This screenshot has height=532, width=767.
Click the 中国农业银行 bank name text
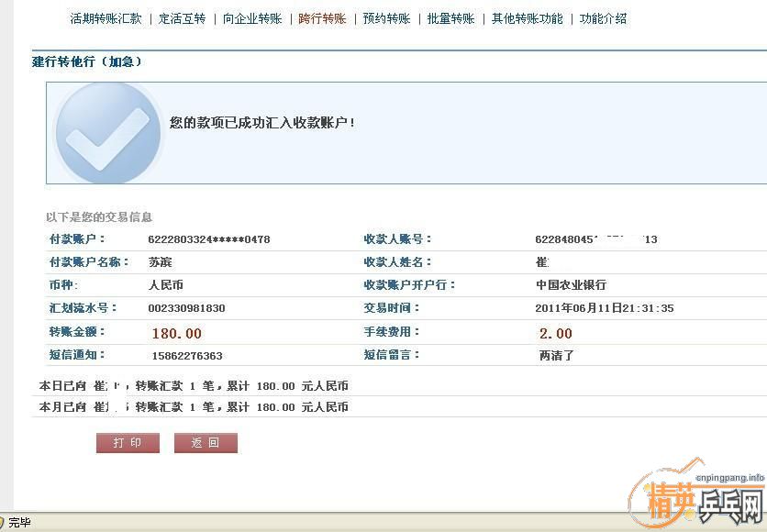[571, 285]
